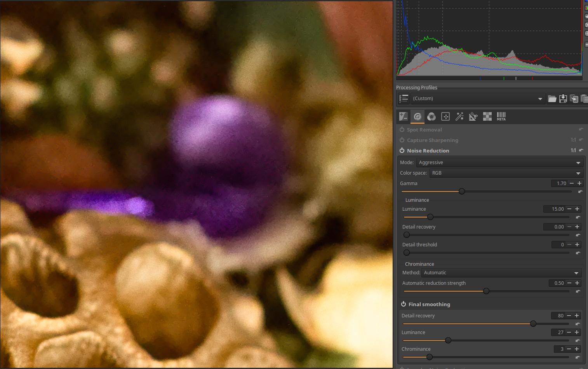Click save processing profile icon
This screenshot has width=588, height=369.
[x=563, y=99]
